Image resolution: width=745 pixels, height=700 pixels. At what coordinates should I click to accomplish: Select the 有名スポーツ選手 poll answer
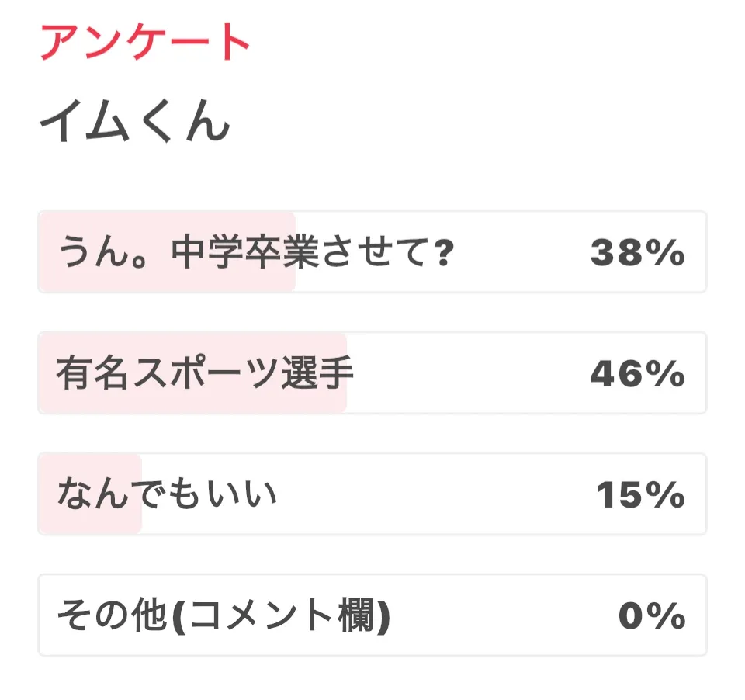pos(205,374)
